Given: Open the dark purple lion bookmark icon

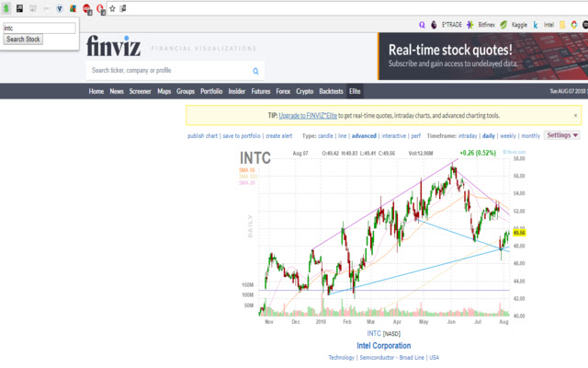Looking at the screenshot, I should click(x=434, y=25).
